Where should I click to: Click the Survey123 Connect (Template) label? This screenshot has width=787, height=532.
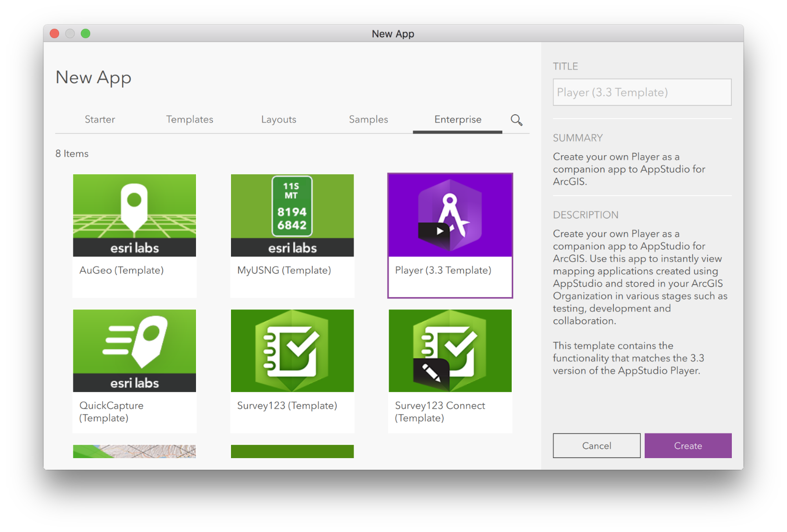pyautogui.click(x=440, y=412)
